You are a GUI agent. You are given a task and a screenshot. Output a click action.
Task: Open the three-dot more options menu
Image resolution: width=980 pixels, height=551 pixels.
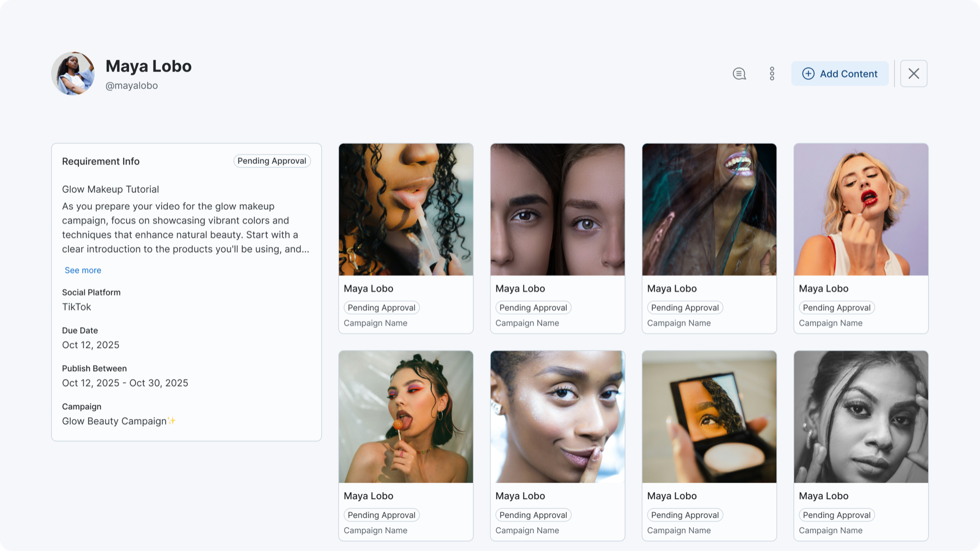(x=771, y=74)
